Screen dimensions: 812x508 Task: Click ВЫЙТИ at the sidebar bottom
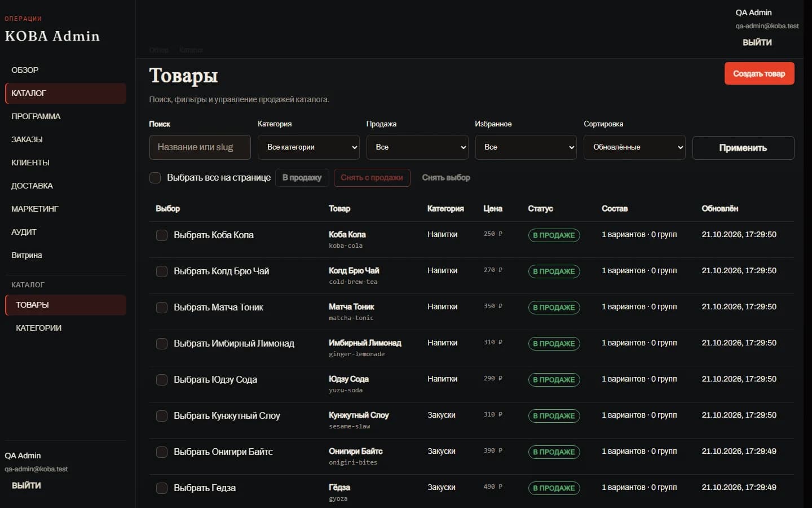[27, 485]
